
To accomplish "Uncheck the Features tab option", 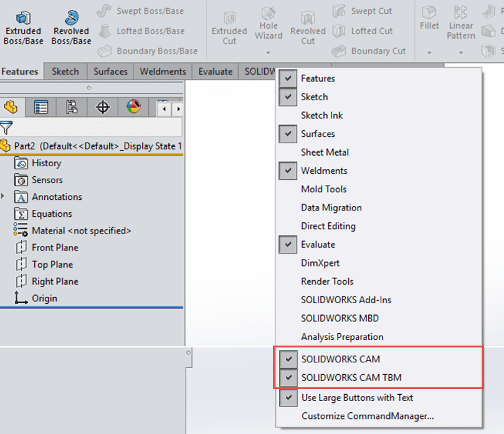I will (x=288, y=78).
